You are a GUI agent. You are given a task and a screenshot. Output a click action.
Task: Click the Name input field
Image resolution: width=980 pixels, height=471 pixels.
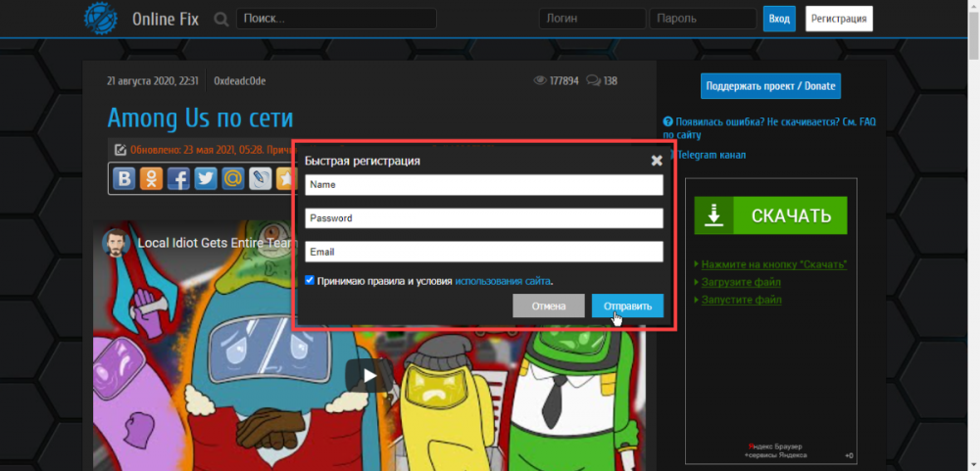484,185
